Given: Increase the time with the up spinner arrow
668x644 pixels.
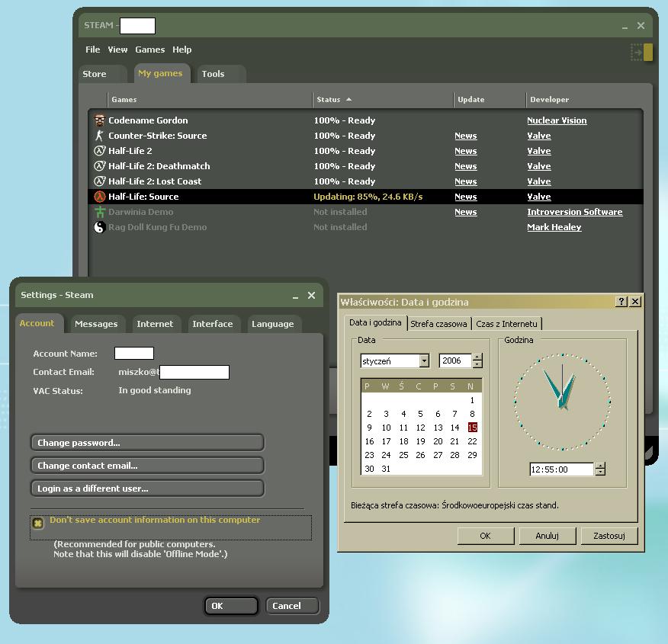Looking at the screenshot, I should [x=600, y=466].
